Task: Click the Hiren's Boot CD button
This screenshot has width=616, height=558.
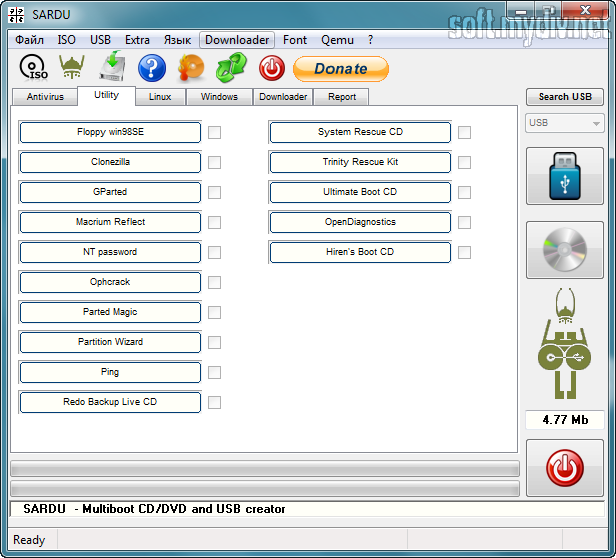Action: [360, 252]
